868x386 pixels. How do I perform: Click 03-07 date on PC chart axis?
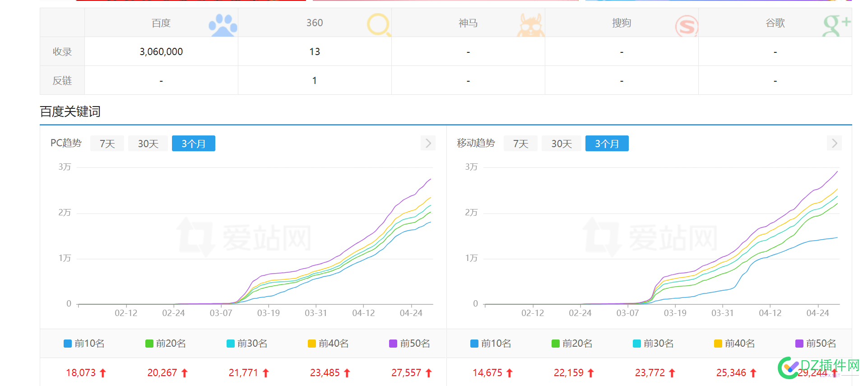click(221, 313)
